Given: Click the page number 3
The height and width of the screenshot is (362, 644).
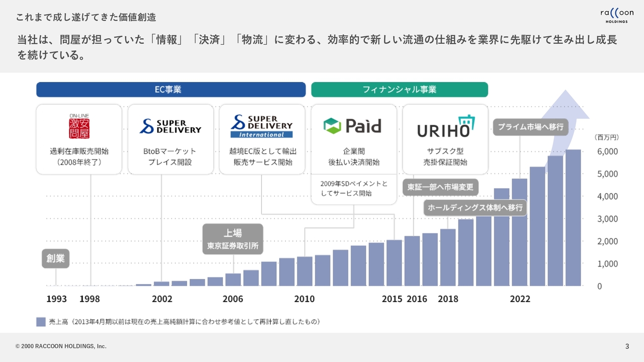Looking at the screenshot, I should click(x=627, y=346).
